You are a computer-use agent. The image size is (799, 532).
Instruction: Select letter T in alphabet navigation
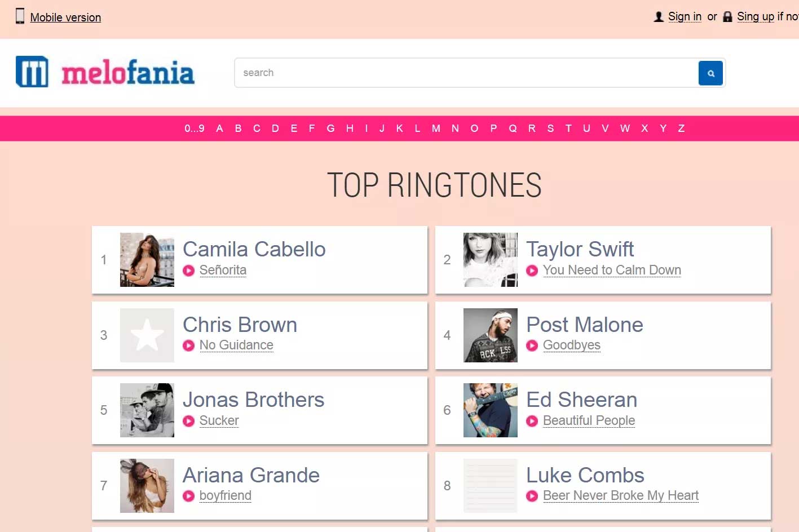pyautogui.click(x=568, y=128)
